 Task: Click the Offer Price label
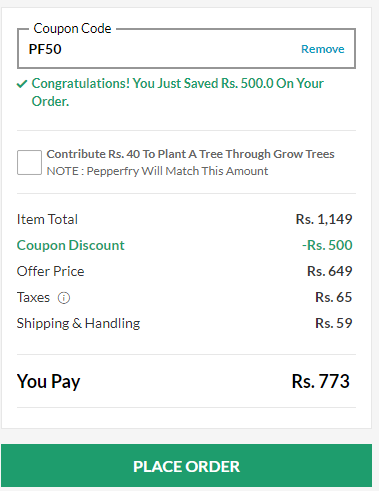coord(50,271)
